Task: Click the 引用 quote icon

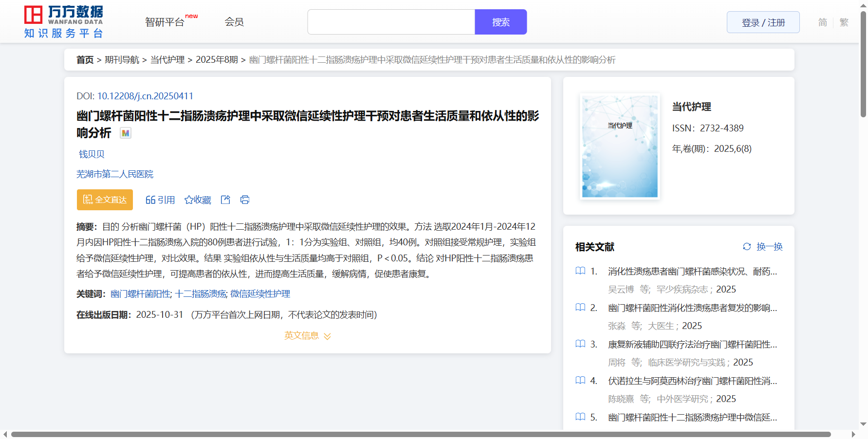Action: (x=150, y=200)
